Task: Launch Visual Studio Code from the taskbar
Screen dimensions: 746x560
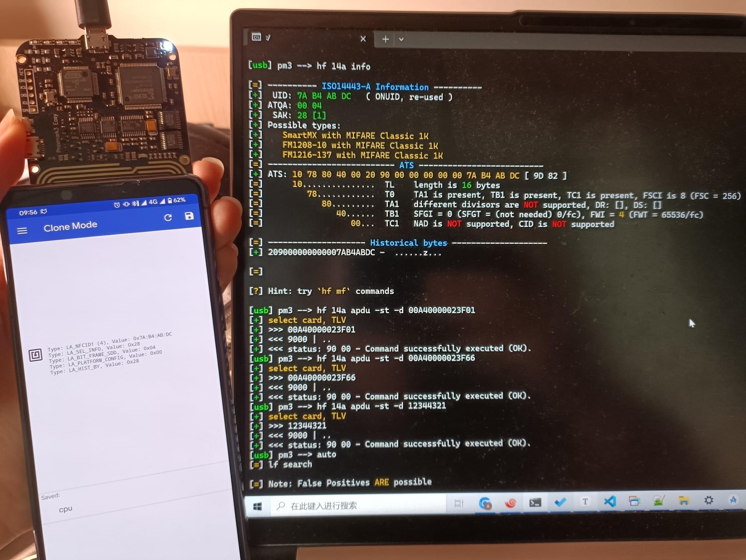Action: point(609,502)
